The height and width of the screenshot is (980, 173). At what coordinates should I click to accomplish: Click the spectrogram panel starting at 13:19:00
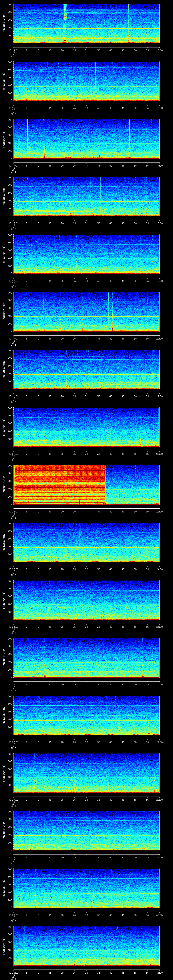coord(87,312)
